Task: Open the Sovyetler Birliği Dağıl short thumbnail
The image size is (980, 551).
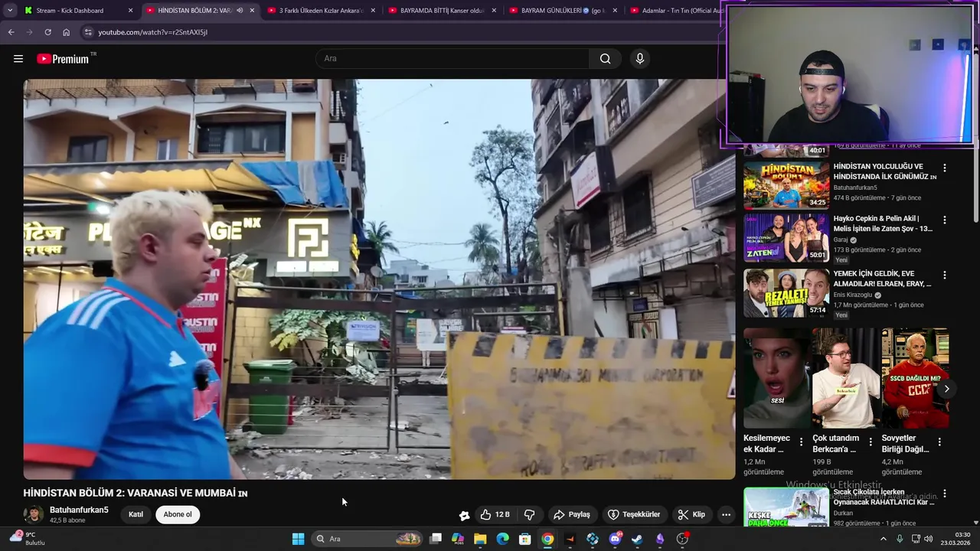Action: 915,378
